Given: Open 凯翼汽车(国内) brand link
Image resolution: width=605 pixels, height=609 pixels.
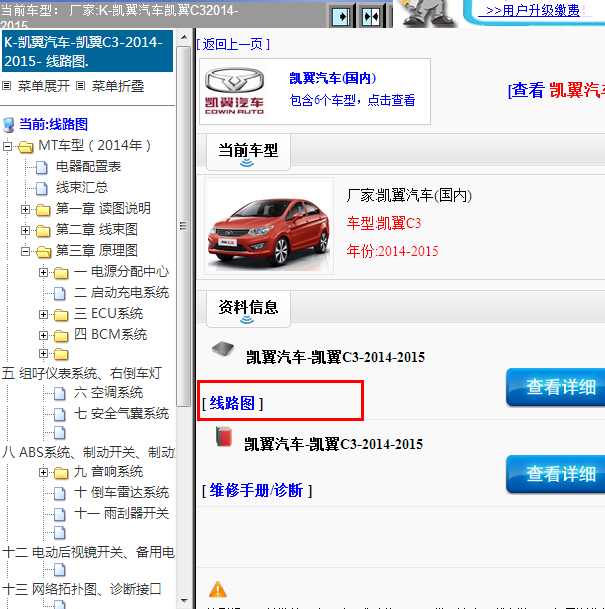Looking at the screenshot, I should tap(332, 78).
